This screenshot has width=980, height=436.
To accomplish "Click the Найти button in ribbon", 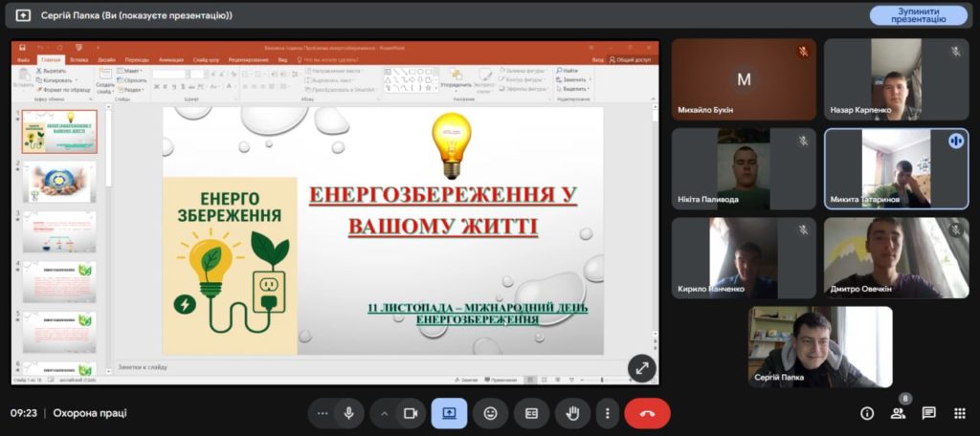I will 569,71.
